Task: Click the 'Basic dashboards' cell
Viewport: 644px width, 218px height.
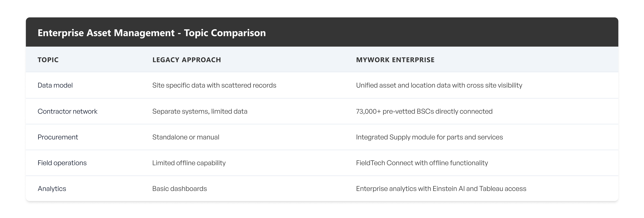Action: click(180, 189)
